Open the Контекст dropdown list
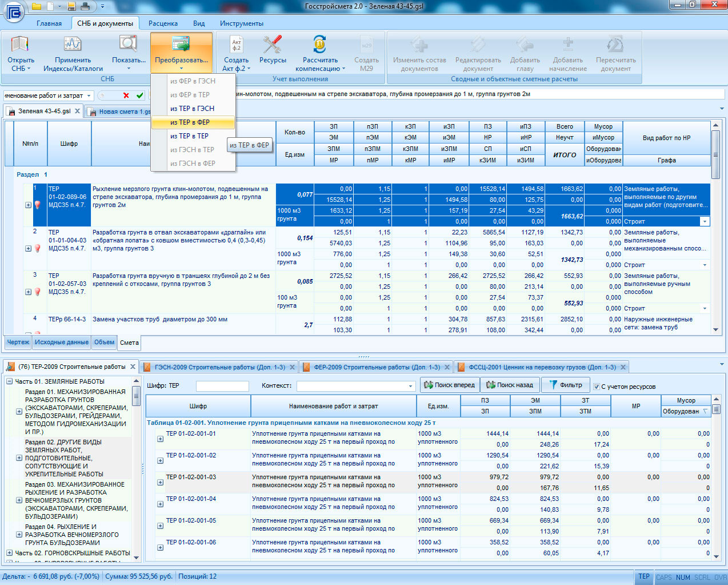The image size is (728, 585). [x=410, y=387]
